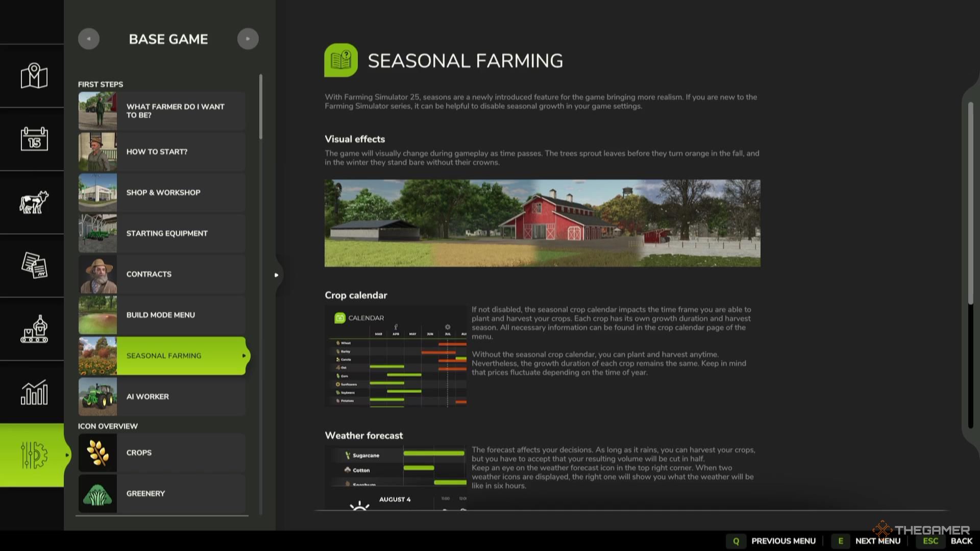Screen dimensions: 980x551
Task: Click the Crop calendar heading
Action: click(356, 295)
